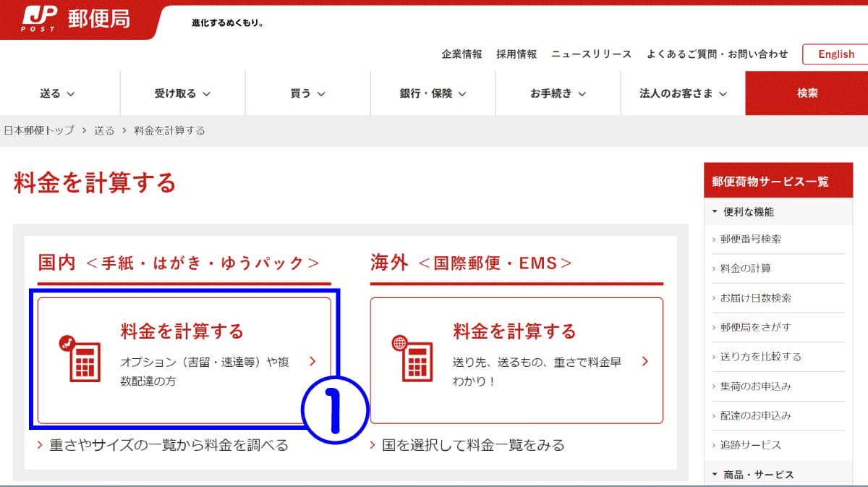Open the 銀行・保険 dropdown
868x487 pixels.
coord(433,93)
